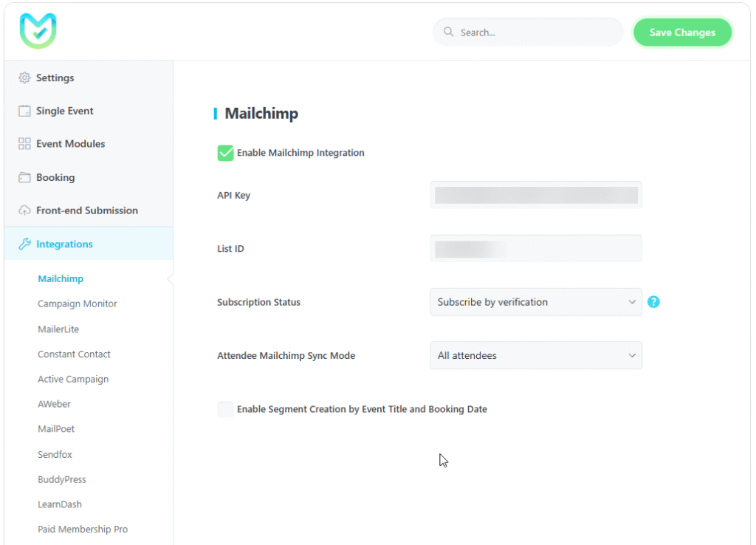Click the Front-end Submission icon
This screenshot has width=756, height=545.
(x=23, y=210)
